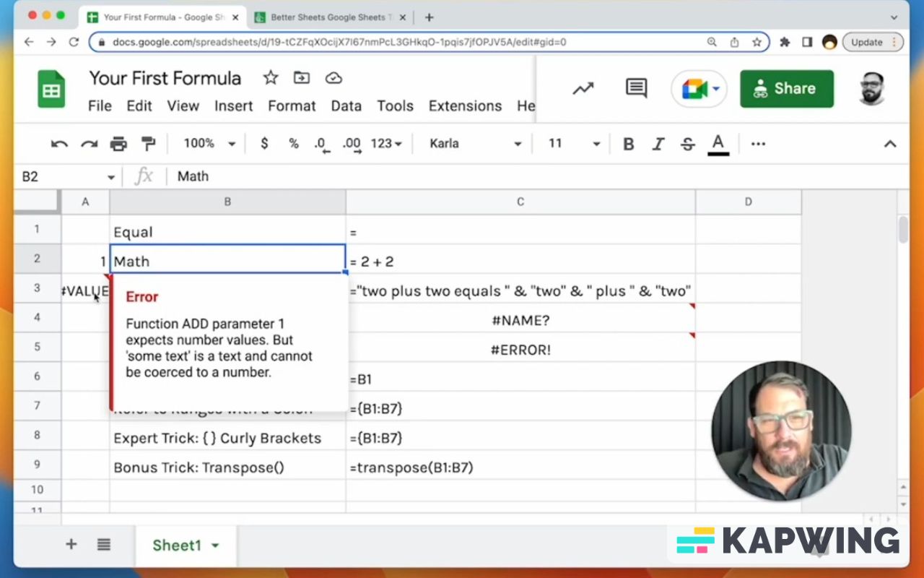The image size is (924, 578).
Task: Increase decimal places
Action: pos(352,144)
